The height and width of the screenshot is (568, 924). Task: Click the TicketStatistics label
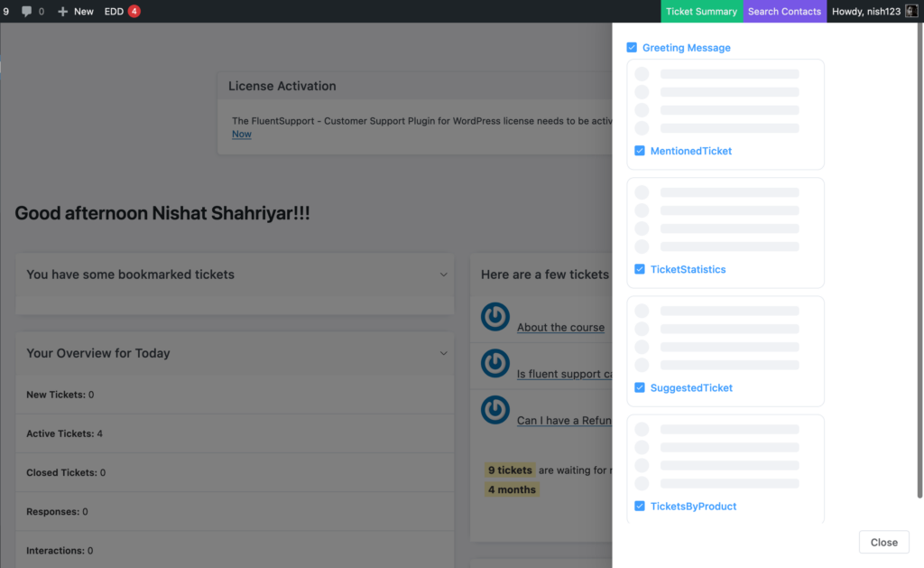click(688, 269)
